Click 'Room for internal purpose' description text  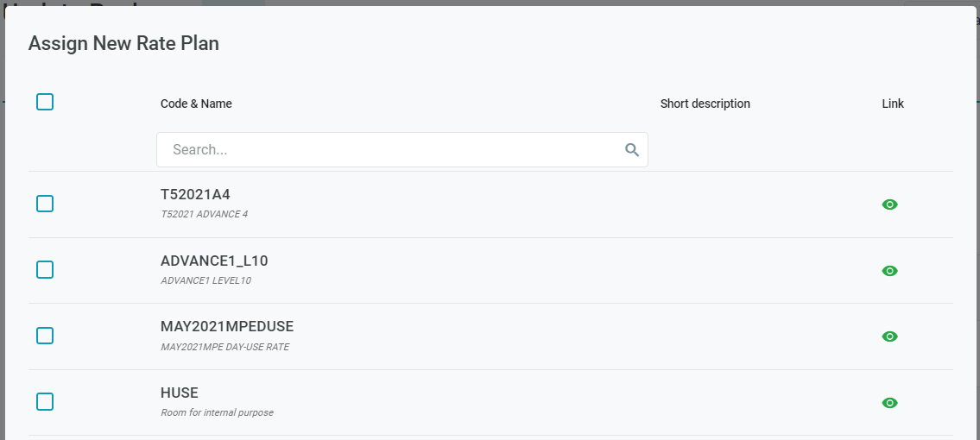coord(217,412)
